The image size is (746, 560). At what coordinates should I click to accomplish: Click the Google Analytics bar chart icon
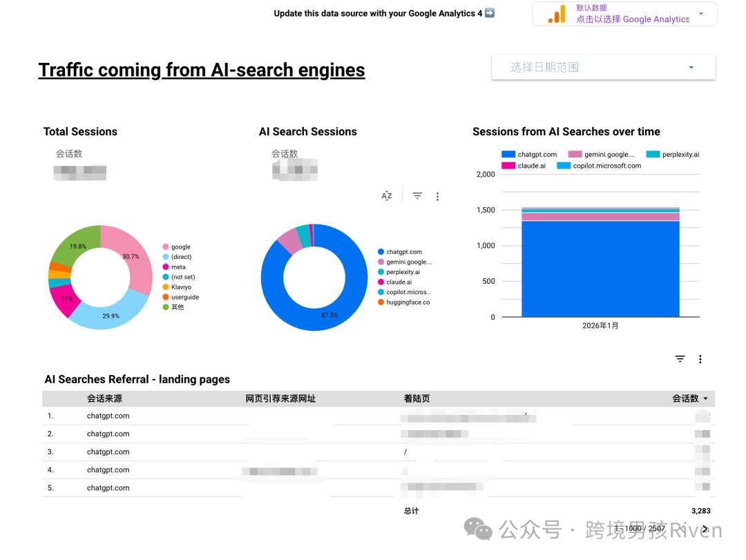coord(557,14)
